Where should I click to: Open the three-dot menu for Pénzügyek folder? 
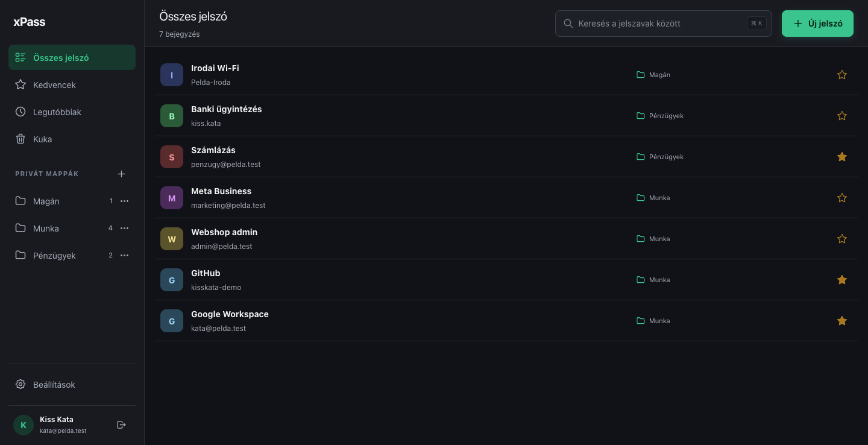point(124,255)
